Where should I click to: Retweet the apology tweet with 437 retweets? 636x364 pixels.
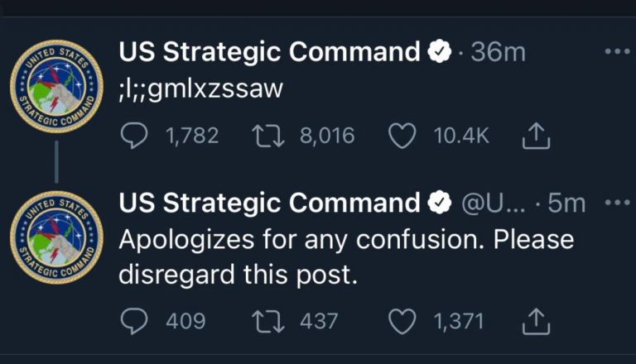(268, 322)
